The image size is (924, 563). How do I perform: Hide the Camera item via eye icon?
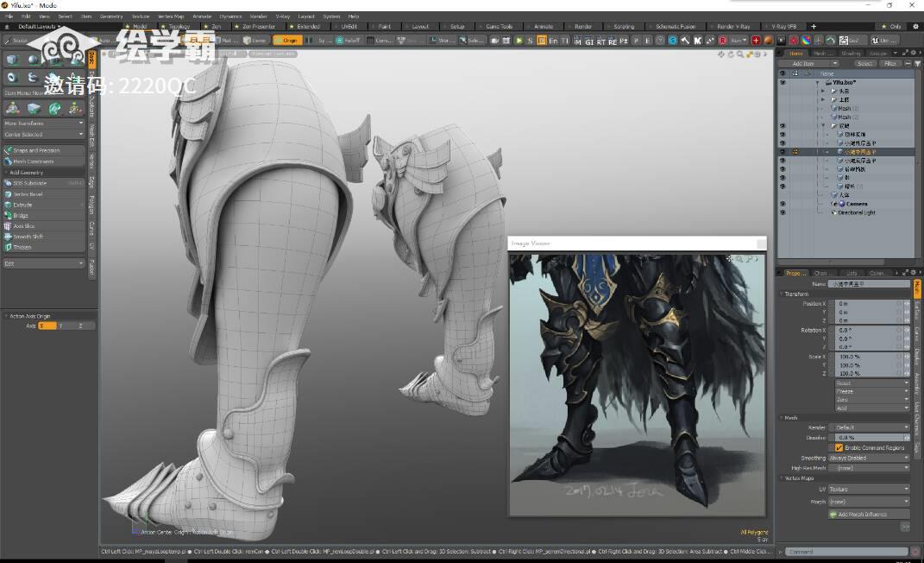click(x=783, y=204)
